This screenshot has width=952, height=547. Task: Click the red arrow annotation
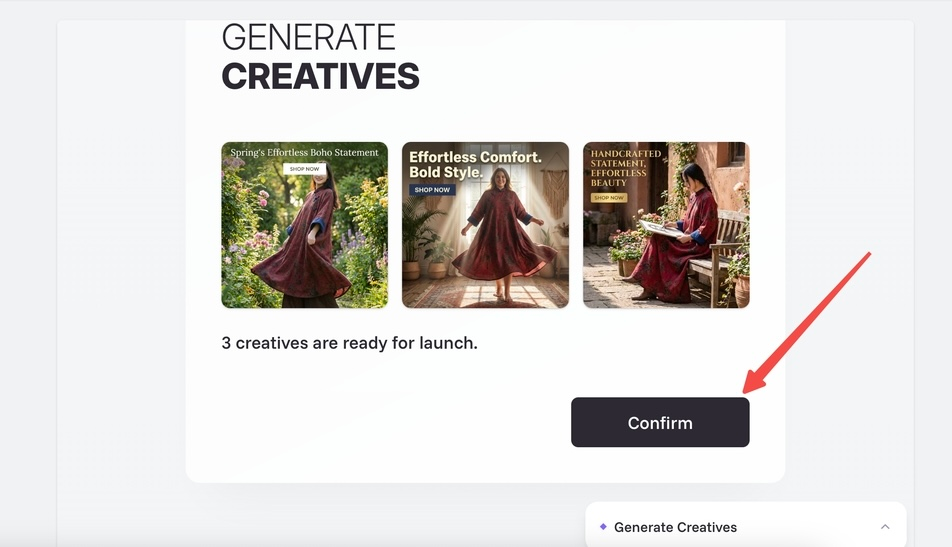(x=807, y=323)
